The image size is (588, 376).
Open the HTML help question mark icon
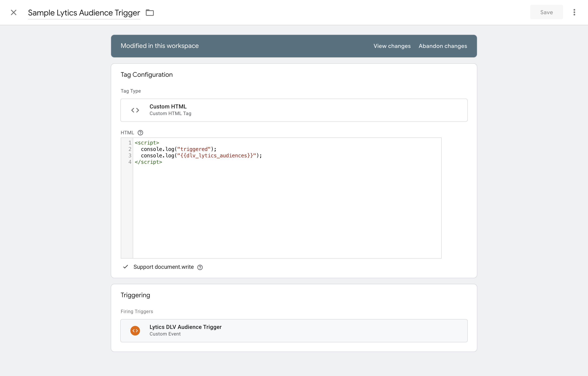(x=140, y=132)
